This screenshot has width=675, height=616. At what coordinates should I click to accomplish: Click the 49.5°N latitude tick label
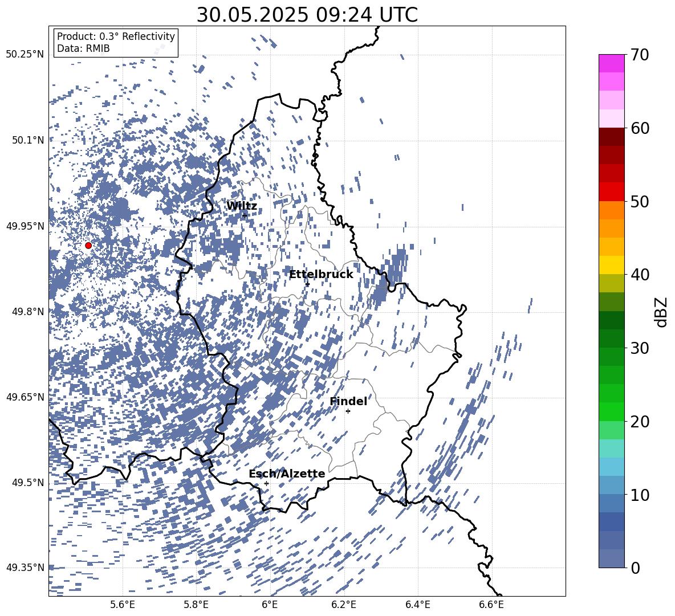coord(28,483)
